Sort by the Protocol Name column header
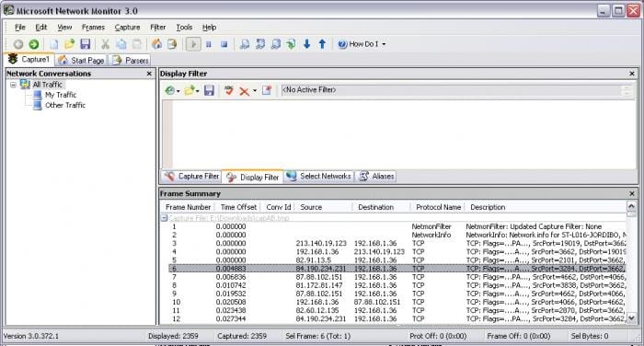This screenshot has height=346, width=644. pyautogui.click(x=438, y=207)
